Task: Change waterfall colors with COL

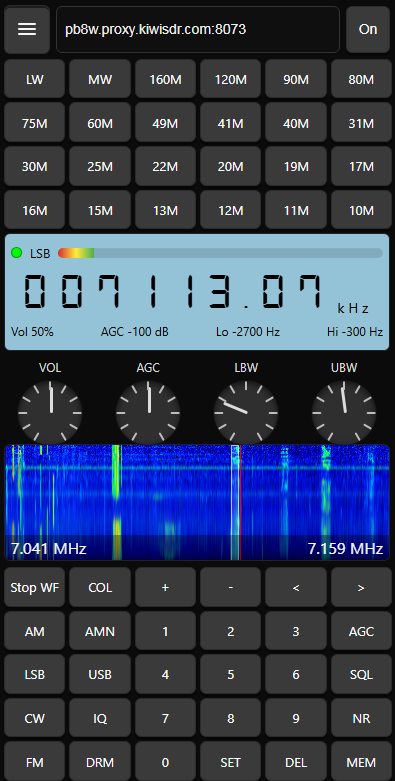Action: 100,588
